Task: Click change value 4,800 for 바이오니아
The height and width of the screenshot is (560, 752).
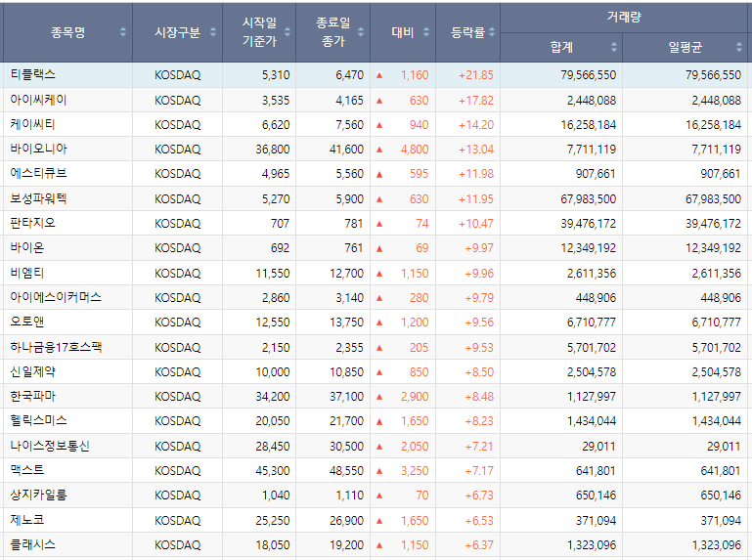Action: point(415,150)
